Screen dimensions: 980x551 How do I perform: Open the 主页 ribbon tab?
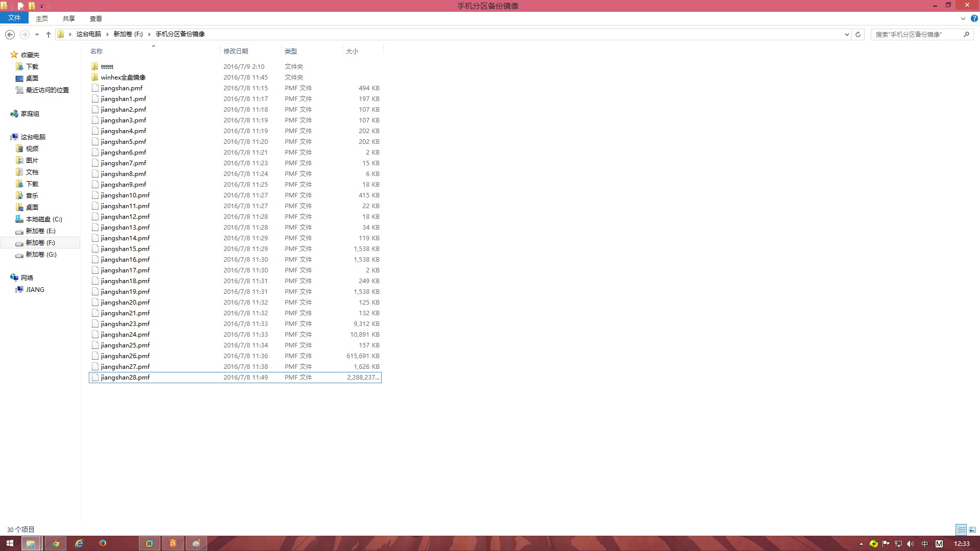pyautogui.click(x=42, y=18)
